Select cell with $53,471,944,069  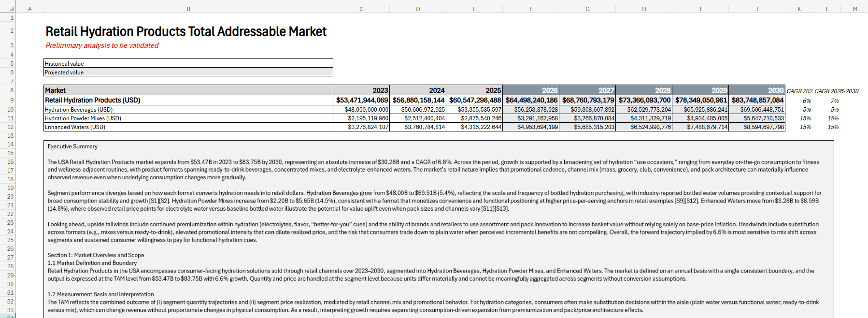coord(361,100)
